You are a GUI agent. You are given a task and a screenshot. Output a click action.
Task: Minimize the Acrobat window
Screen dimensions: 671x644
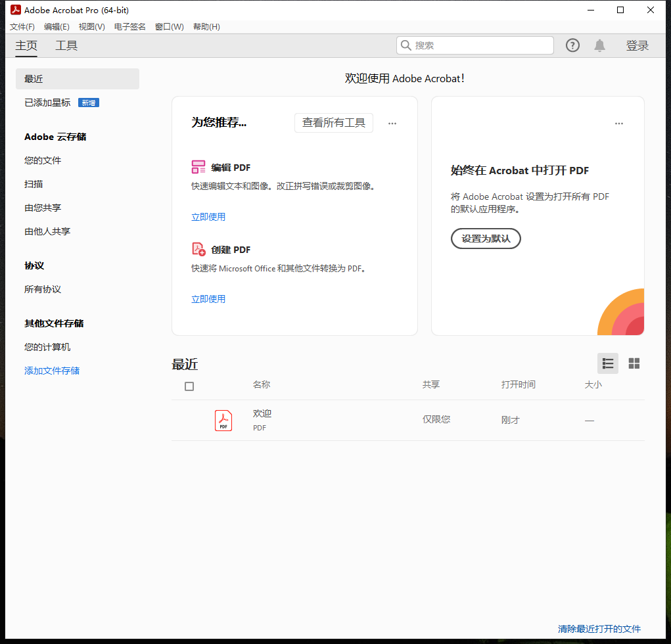pyautogui.click(x=591, y=10)
